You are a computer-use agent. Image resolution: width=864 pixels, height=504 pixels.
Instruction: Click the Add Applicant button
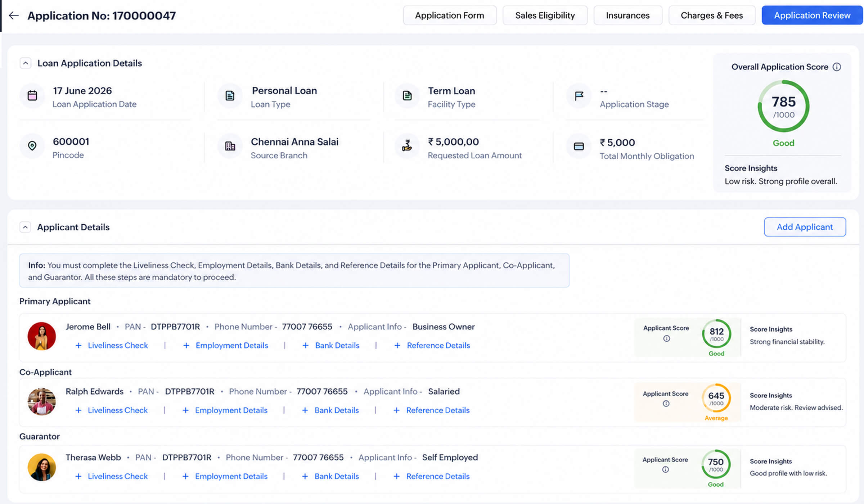805,227
